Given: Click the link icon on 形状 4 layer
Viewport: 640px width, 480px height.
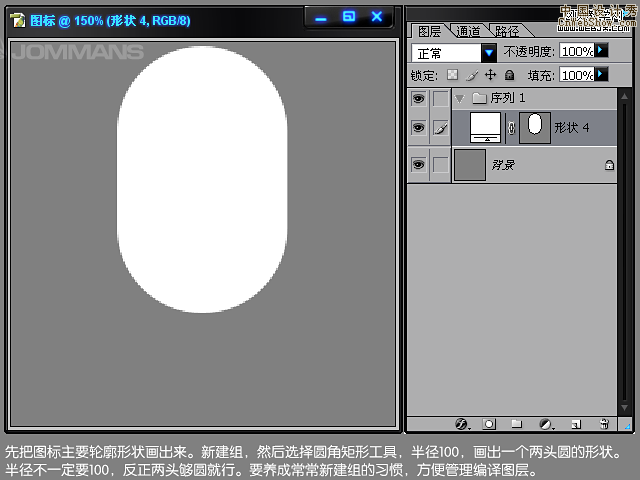Looking at the screenshot, I should [511, 128].
